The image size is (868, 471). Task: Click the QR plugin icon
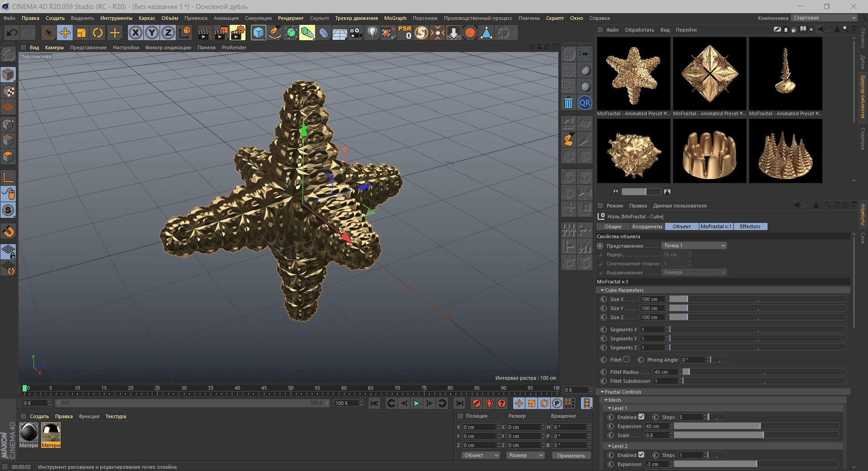[585, 103]
